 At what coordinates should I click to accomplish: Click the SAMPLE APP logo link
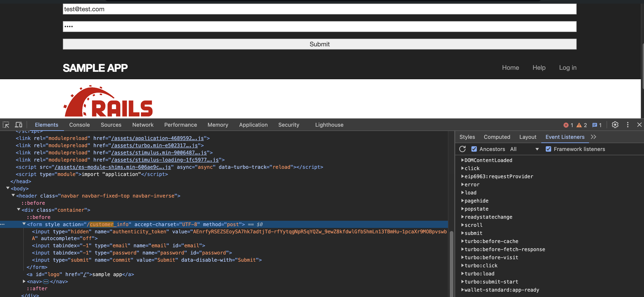coord(95,68)
